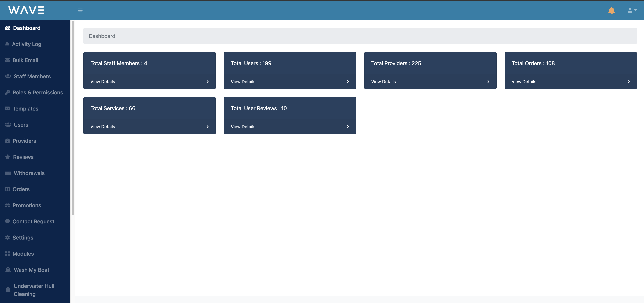Screen dimensions: 644x303
Task: Click the Activity Log bell icon
Action: point(7,44)
